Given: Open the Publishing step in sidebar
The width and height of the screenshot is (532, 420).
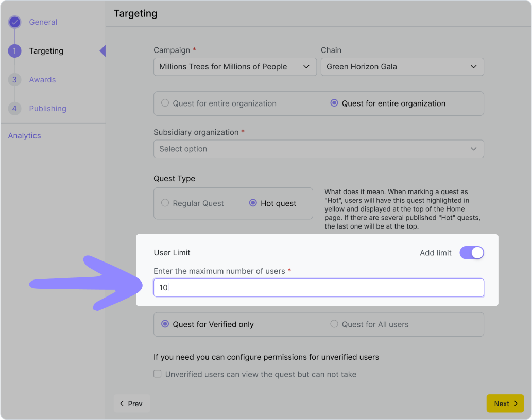Looking at the screenshot, I should (47, 109).
